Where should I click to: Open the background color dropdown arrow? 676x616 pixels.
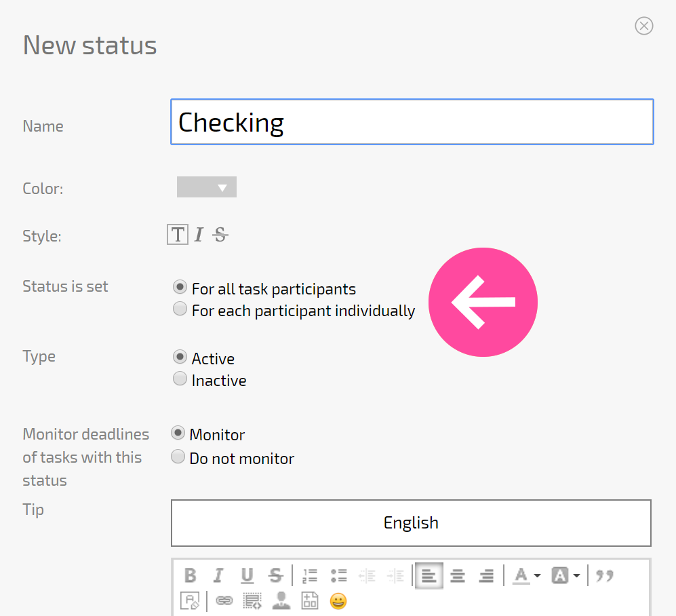577,575
